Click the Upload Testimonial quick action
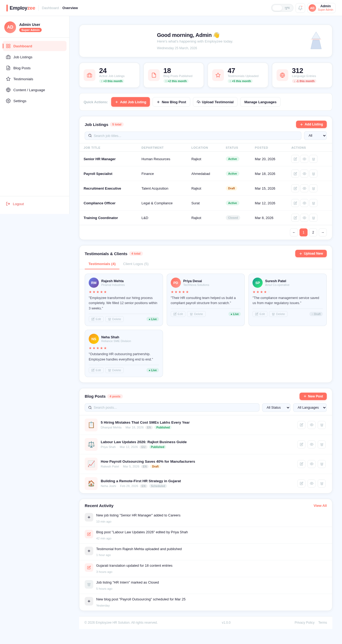This screenshot has height=644, width=342. [x=215, y=102]
